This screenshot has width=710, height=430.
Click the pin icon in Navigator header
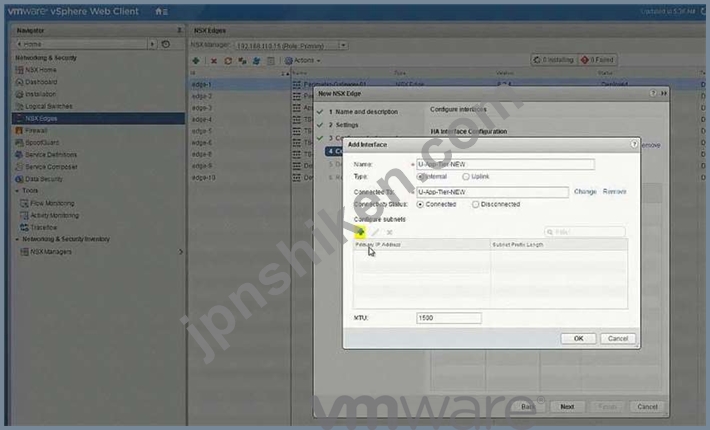(179, 30)
